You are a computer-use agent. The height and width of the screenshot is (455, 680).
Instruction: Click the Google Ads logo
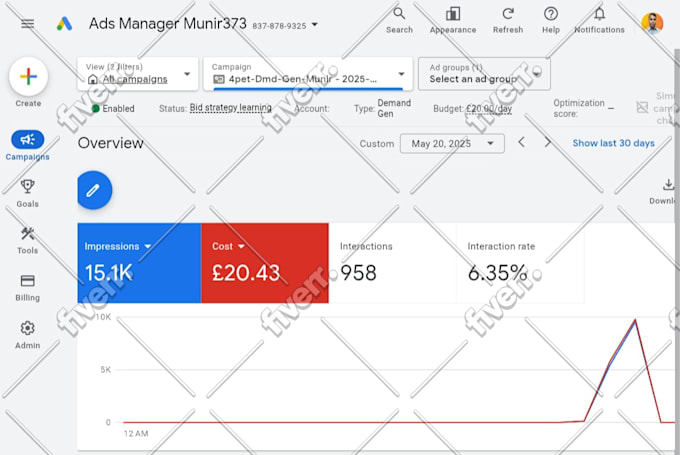(64, 23)
